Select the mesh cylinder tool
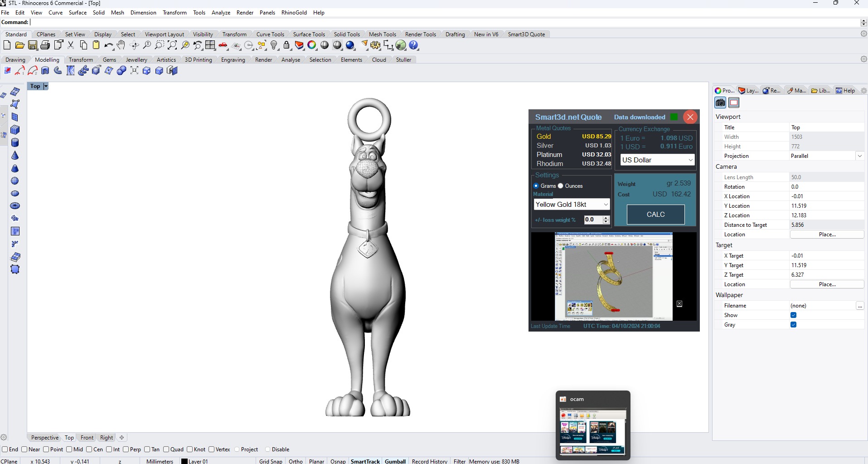This screenshot has height=464, width=868. (x=15, y=142)
